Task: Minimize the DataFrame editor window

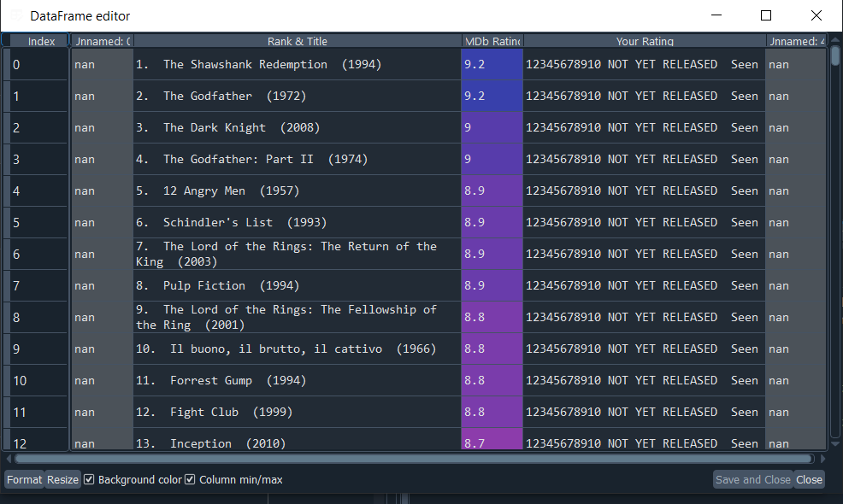Action: point(716,15)
